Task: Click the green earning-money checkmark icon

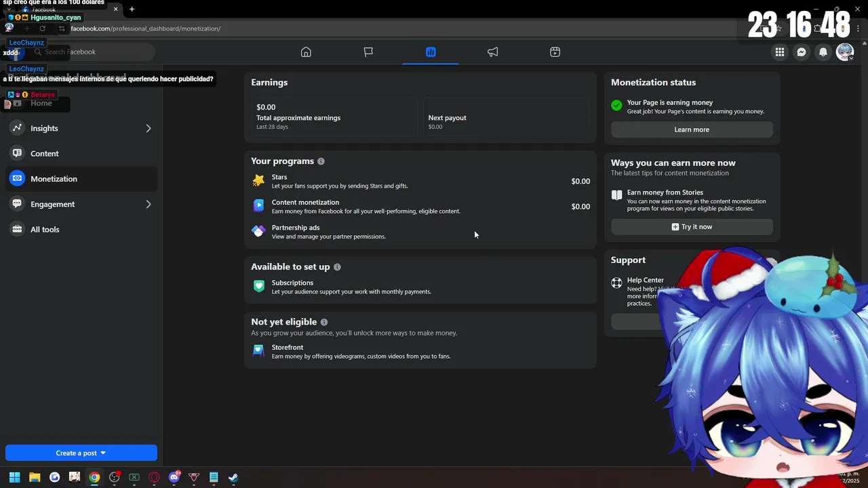Action: pyautogui.click(x=616, y=105)
